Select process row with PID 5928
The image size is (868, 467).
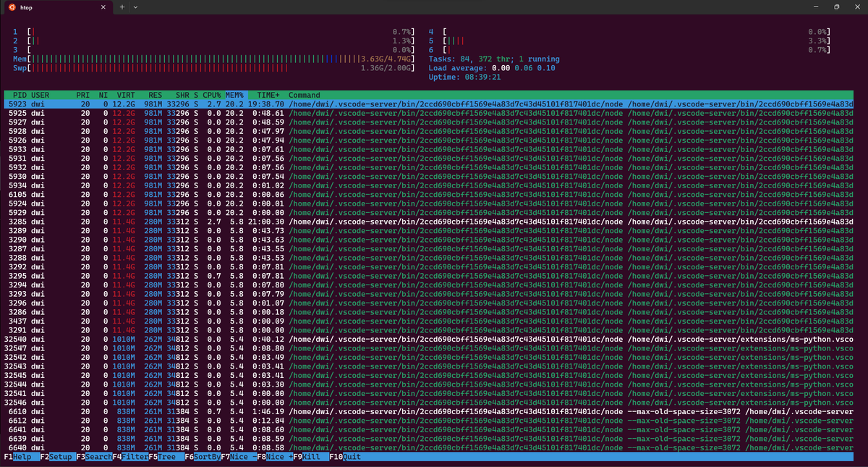pyautogui.click(x=428, y=131)
